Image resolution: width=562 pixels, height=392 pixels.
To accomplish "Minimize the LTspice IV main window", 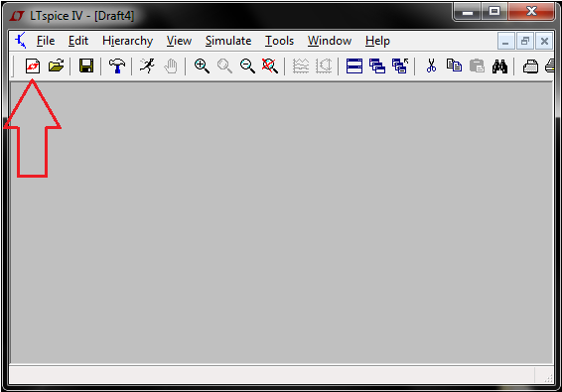I will (x=468, y=12).
